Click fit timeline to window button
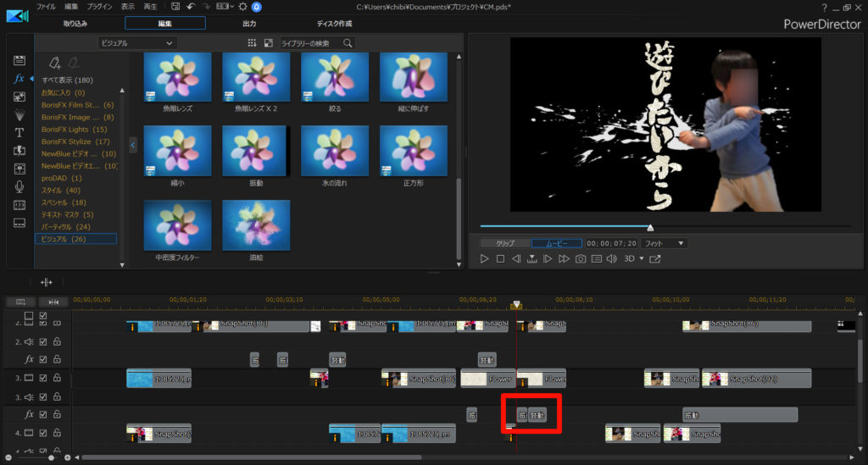This screenshot has height=465, width=868. click(x=53, y=302)
